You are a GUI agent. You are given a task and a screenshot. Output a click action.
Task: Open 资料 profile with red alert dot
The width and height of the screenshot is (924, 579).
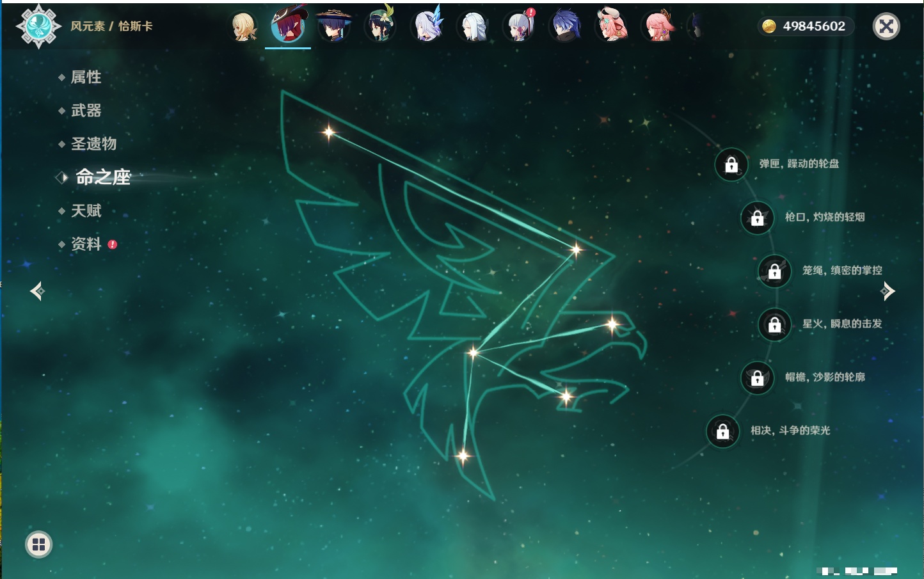[86, 244]
